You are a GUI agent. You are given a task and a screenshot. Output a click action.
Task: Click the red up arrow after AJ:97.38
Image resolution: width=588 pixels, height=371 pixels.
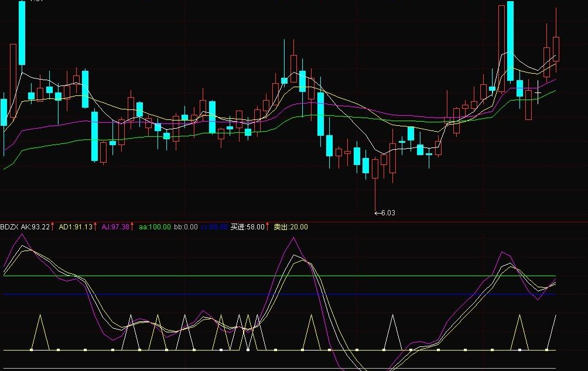click(x=132, y=226)
